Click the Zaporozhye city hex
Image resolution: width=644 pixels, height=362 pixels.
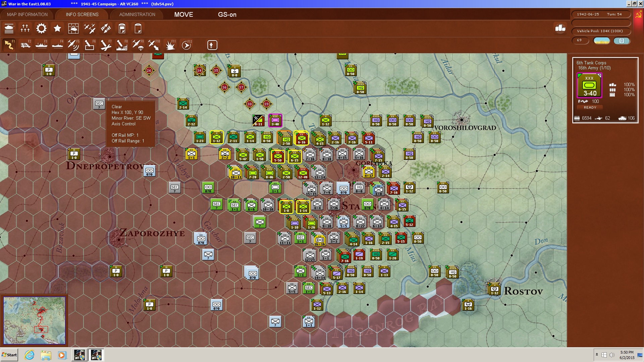[119, 239]
